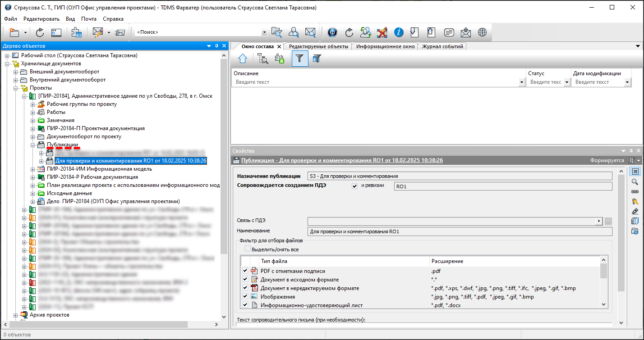Collapse the Публикации tree node
The height and width of the screenshot is (340, 644).
(33, 145)
